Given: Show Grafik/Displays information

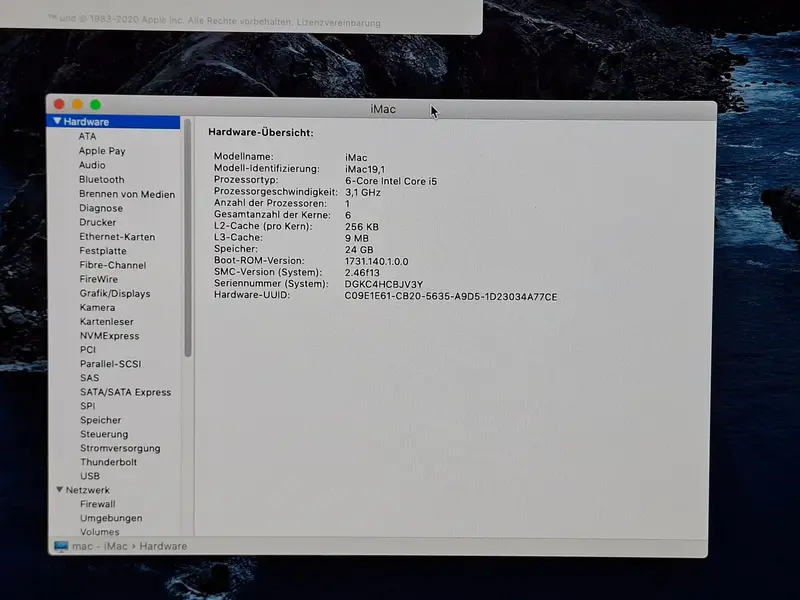Looking at the screenshot, I should click(x=115, y=293).
